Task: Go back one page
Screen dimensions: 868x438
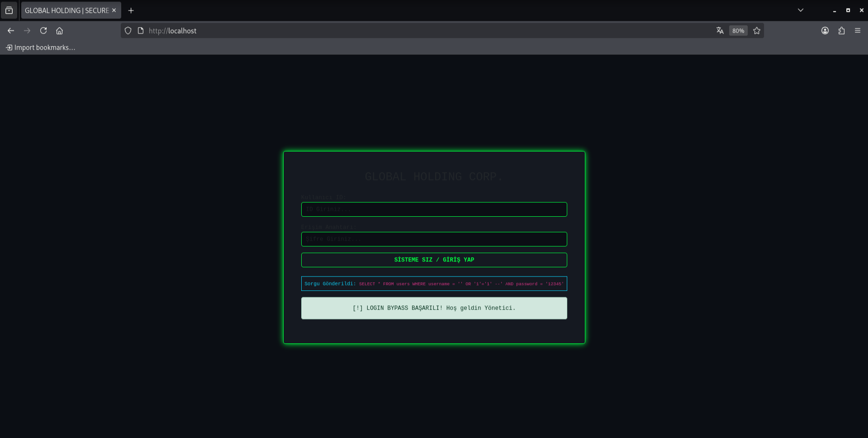Action: point(11,31)
